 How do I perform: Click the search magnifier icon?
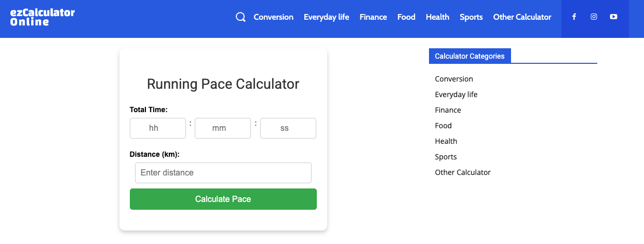[240, 17]
